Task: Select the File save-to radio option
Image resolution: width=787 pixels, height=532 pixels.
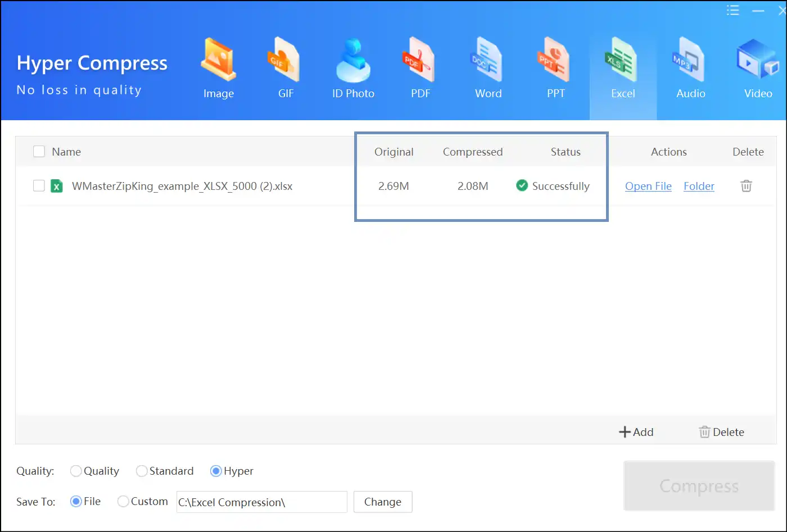Action: coord(76,502)
